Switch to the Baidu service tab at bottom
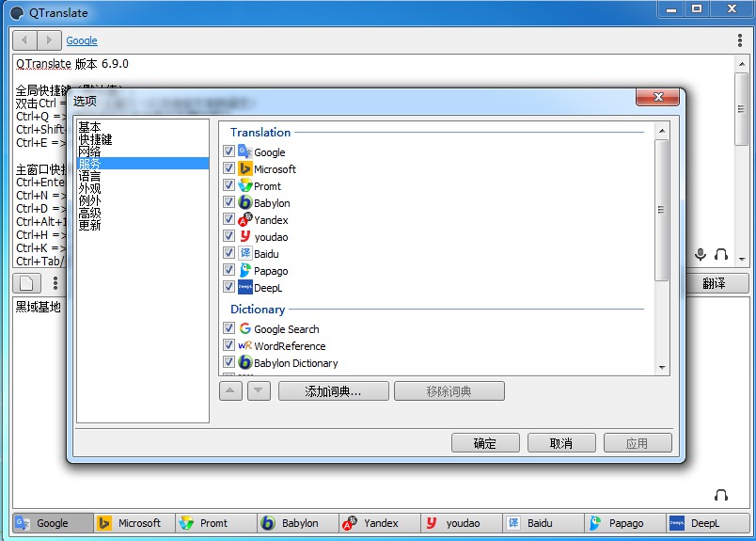The image size is (756, 541). 543,523
